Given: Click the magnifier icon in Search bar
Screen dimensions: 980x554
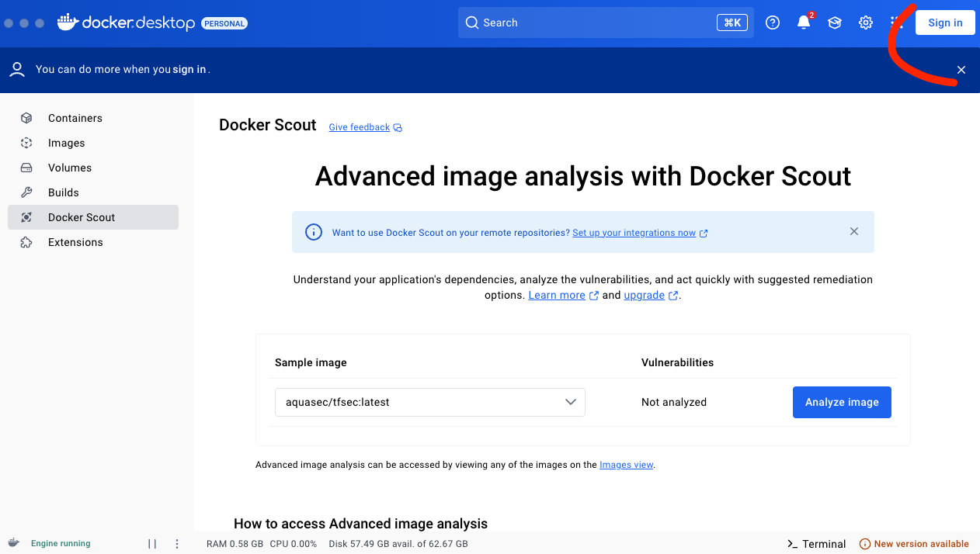Looking at the screenshot, I should pos(471,23).
